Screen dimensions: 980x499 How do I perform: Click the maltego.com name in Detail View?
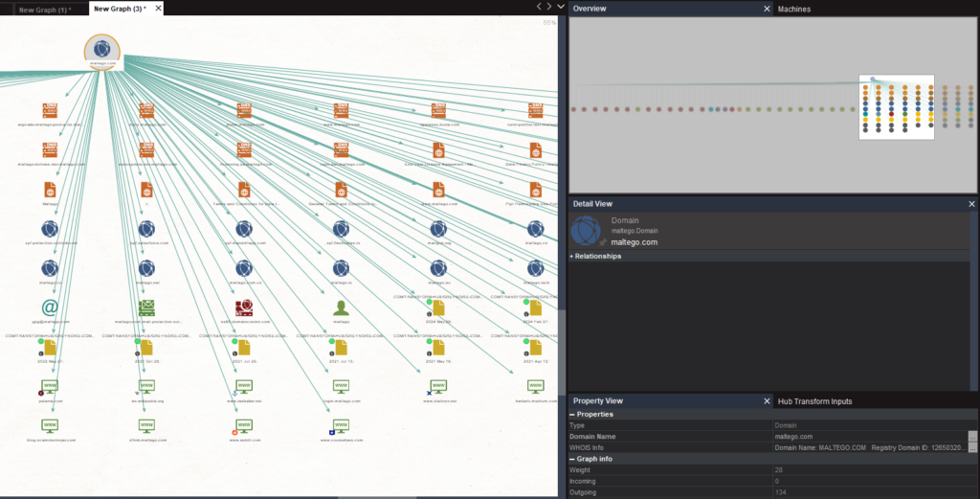click(634, 242)
